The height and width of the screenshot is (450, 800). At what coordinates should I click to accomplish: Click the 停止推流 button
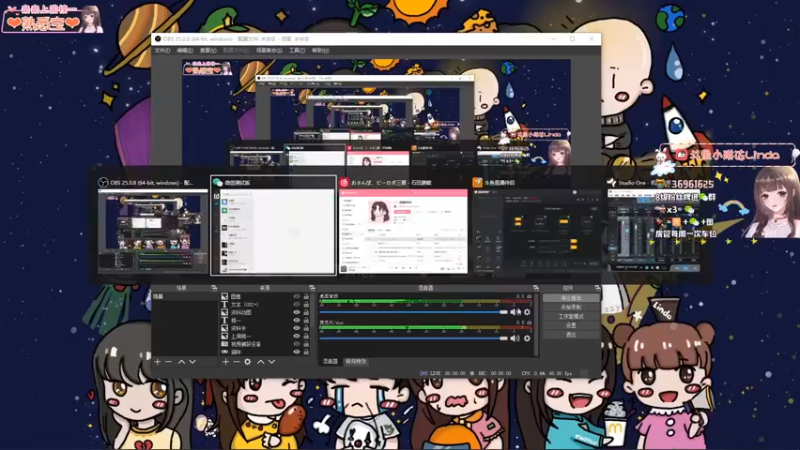(570, 298)
